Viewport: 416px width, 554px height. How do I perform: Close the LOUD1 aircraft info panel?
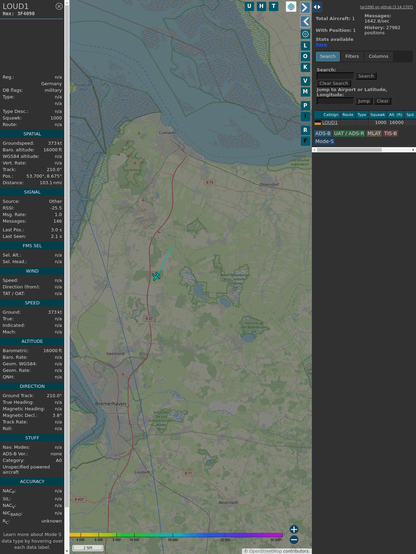click(59, 6)
